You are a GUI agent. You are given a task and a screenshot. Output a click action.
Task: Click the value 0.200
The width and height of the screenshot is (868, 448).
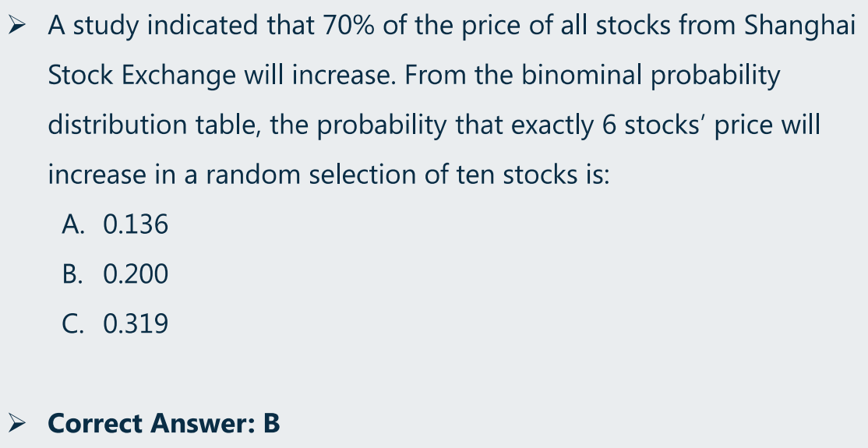(136, 274)
